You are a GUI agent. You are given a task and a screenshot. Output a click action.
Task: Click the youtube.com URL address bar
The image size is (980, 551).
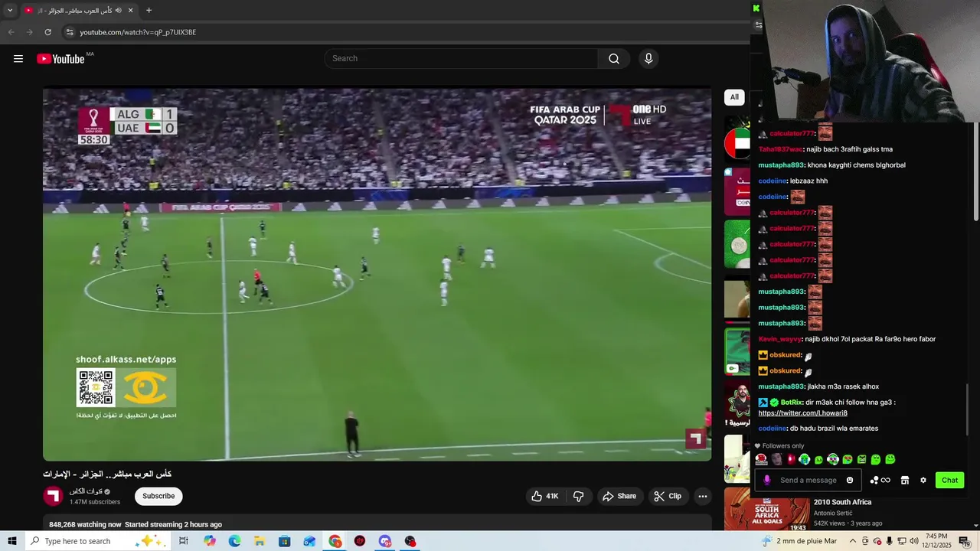pos(138,32)
